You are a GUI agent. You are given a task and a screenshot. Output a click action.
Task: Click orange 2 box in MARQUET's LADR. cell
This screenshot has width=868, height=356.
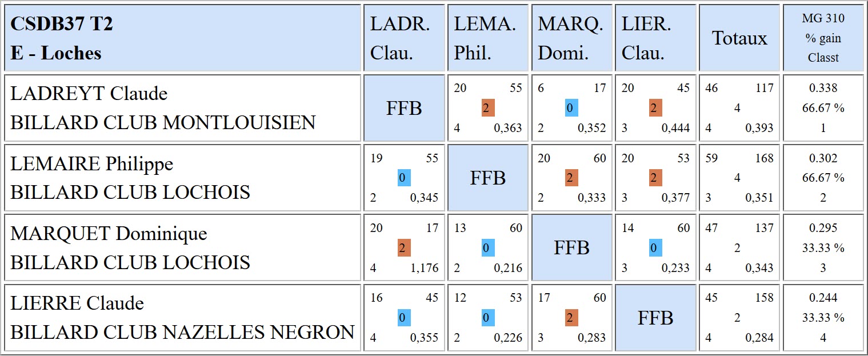(x=404, y=248)
